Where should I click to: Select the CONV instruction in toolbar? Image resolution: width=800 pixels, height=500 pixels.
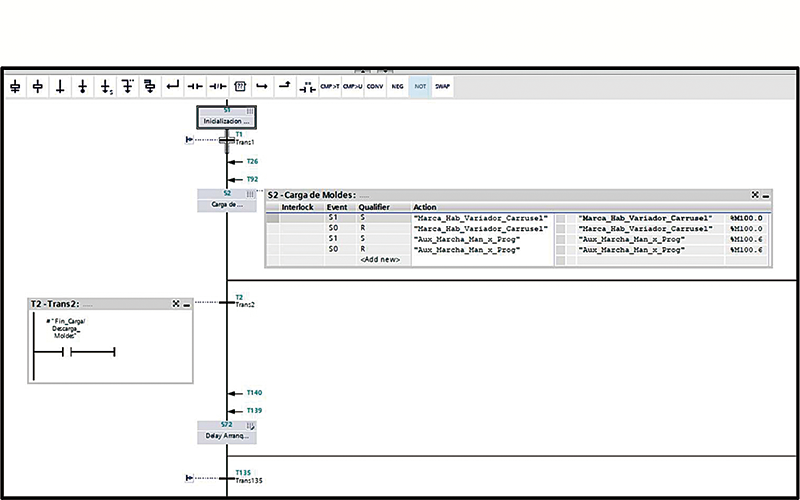[x=375, y=87]
